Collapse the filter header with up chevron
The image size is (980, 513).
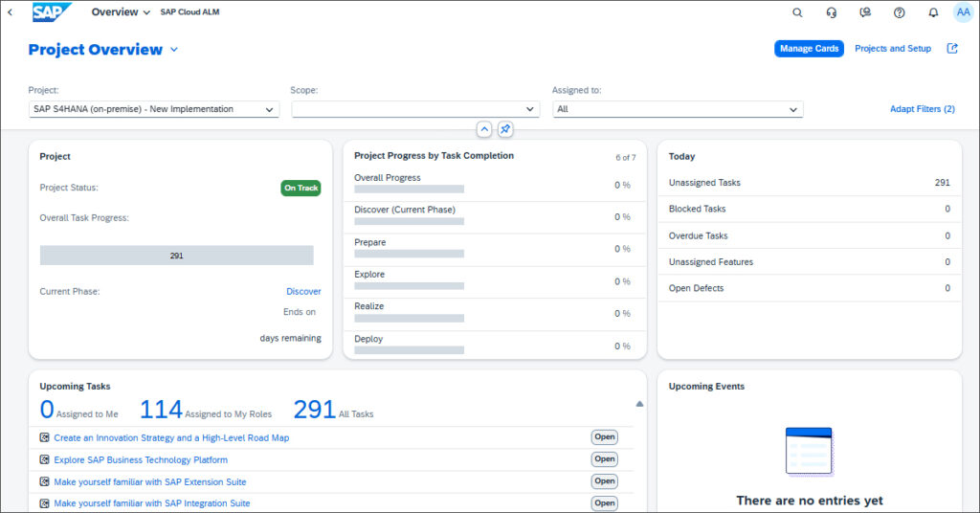[484, 129]
